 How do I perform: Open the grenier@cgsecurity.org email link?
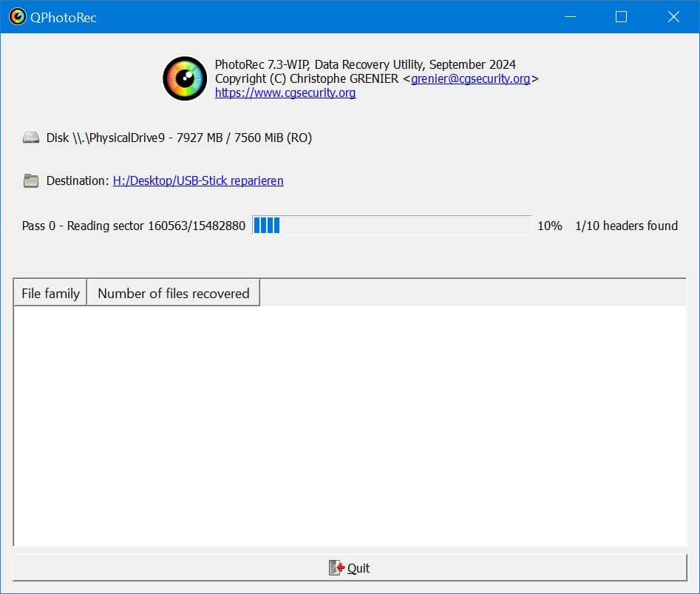[471, 78]
